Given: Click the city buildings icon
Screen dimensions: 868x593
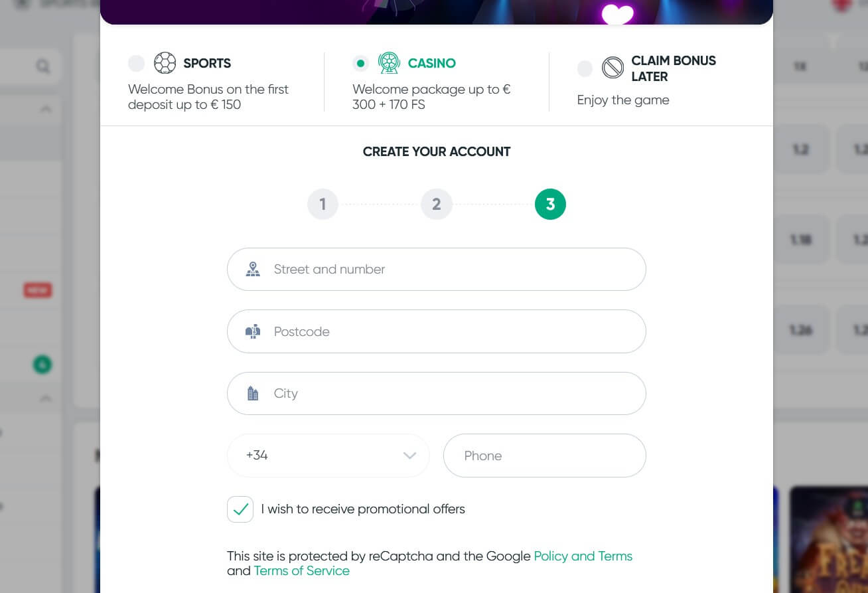Looking at the screenshot, I should coord(253,393).
